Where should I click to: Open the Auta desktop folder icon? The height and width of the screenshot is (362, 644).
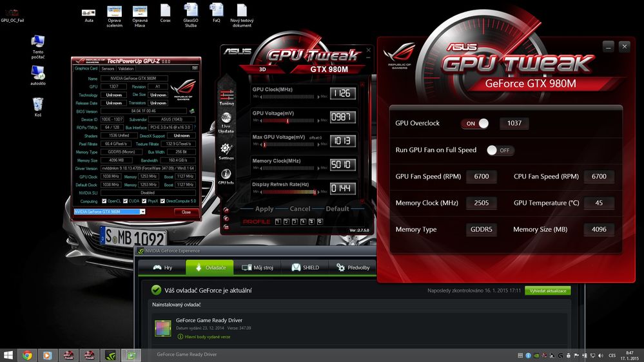coord(89,15)
